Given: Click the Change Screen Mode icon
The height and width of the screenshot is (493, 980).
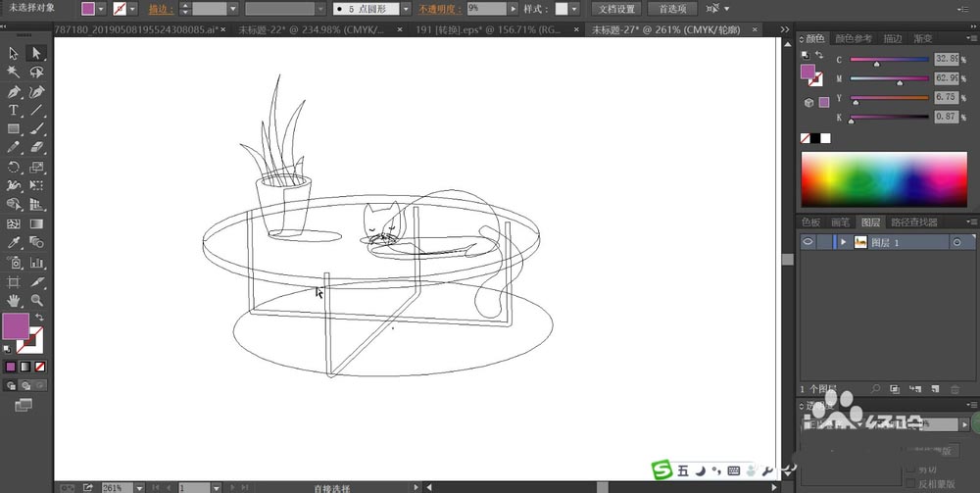Looking at the screenshot, I should [24, 405].
